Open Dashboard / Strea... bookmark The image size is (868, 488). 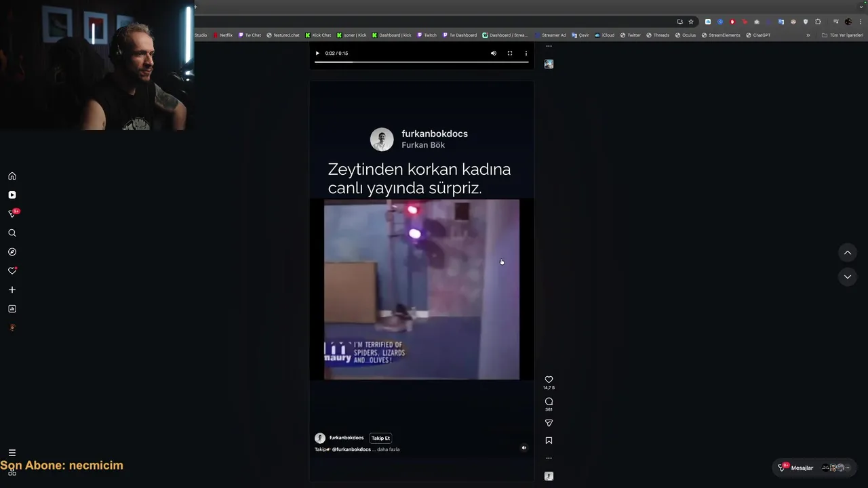pyautogui.click(x=505, y=35)
